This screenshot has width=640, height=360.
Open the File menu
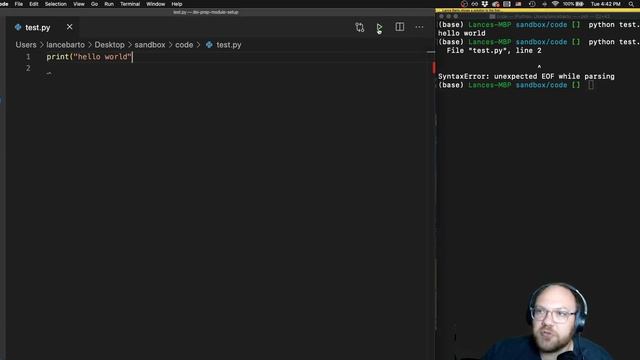[x=19, y=4]
